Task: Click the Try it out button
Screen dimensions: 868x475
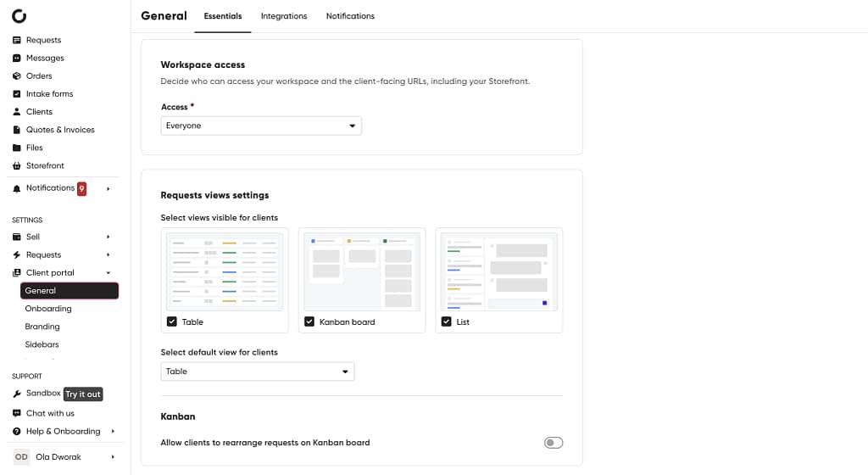Action: pos(83,394)
